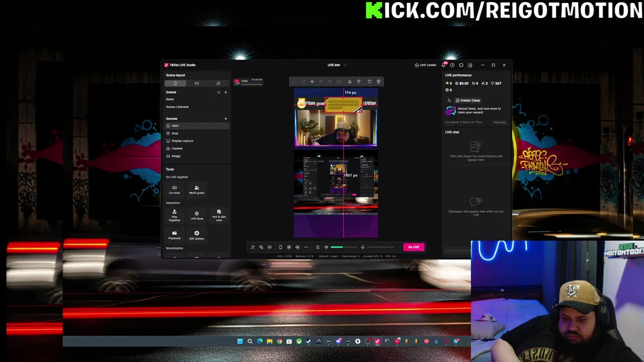
Task: Open LIVE Center
Action: click(425, 65)
